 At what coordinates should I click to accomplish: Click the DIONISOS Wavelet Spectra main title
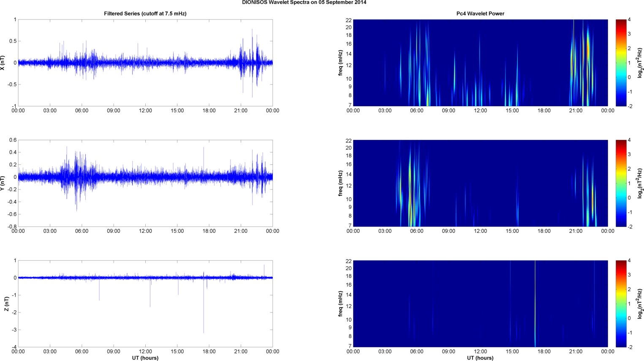(x=304, y=3)
